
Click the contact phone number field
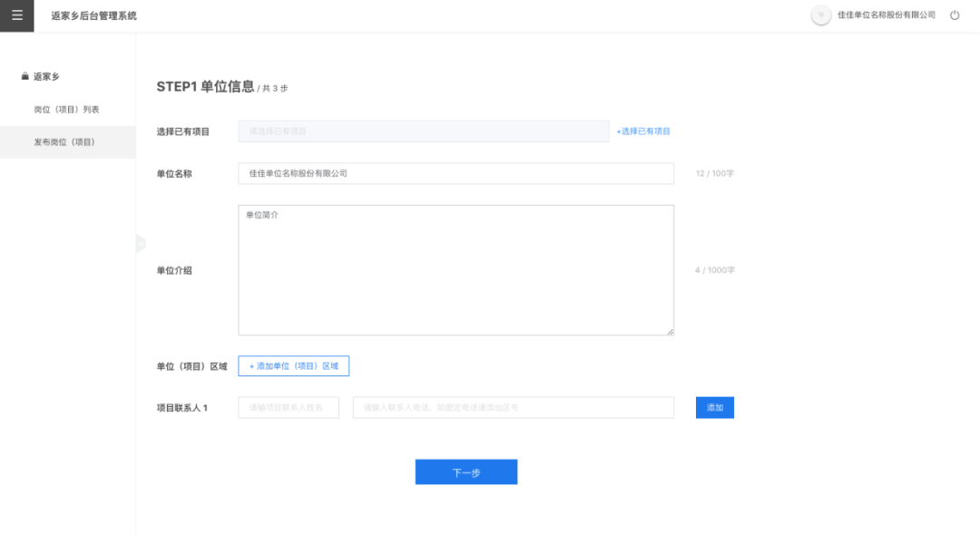click(x=513, y=408)
